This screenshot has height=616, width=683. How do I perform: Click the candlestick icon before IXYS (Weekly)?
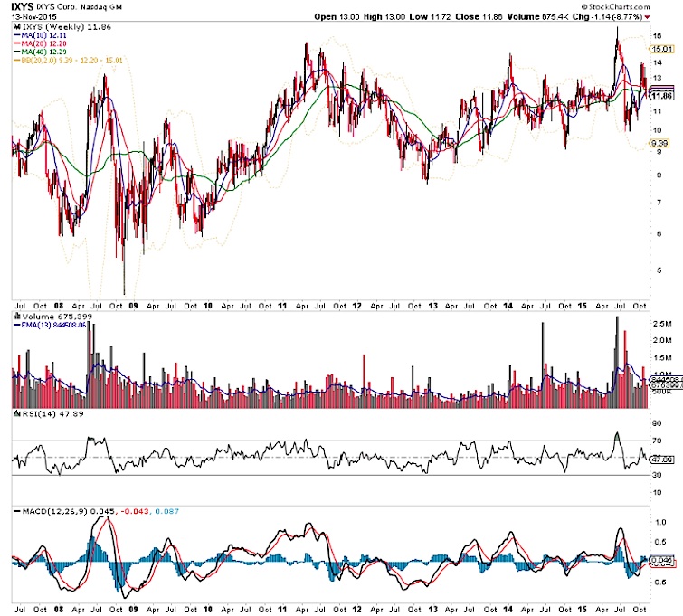click(x=17, y=27)
